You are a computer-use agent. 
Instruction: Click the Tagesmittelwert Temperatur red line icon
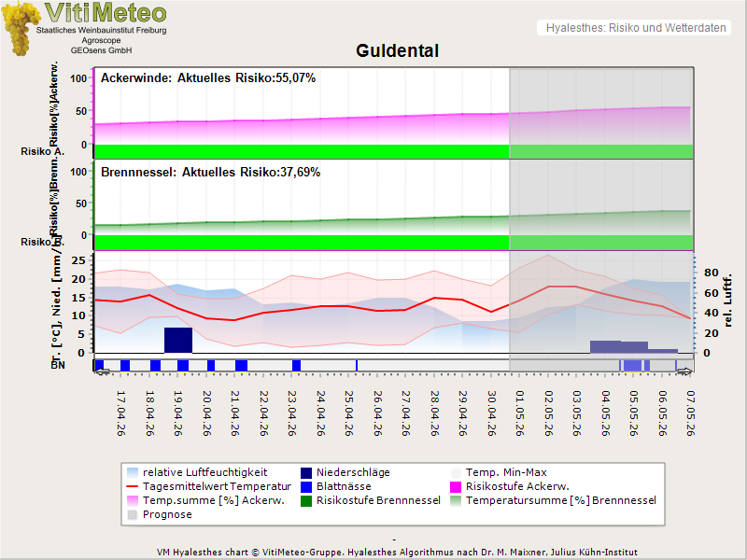point(134,486)
